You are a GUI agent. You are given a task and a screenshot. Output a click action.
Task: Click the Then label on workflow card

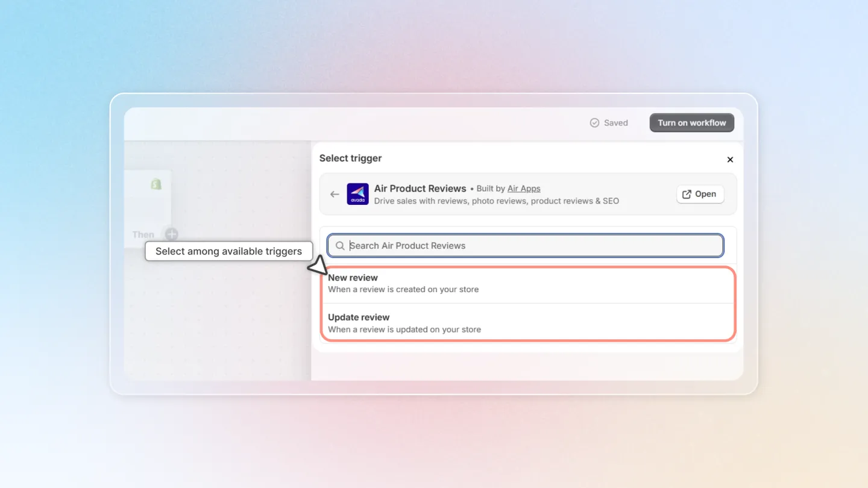[x=143, y=234]
